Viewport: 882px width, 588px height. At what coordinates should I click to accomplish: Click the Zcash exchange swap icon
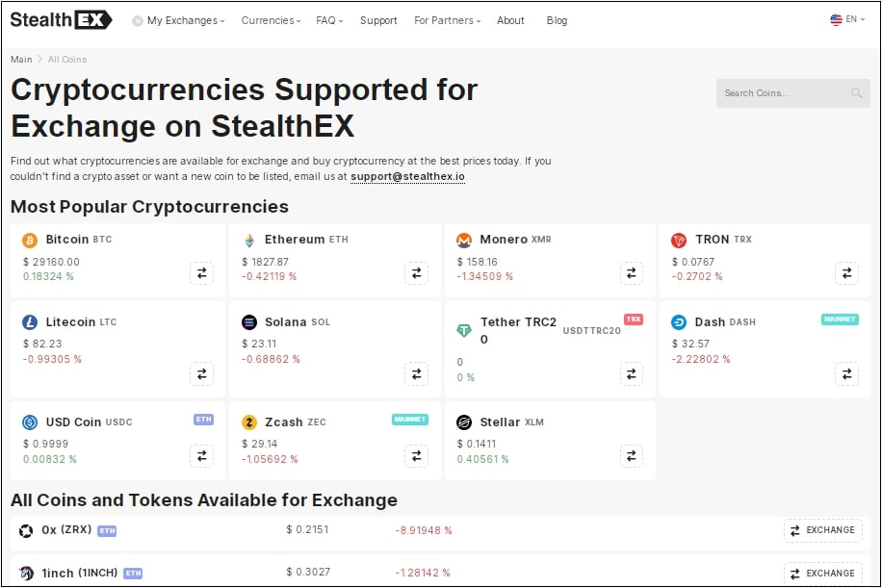coord(416,456)
